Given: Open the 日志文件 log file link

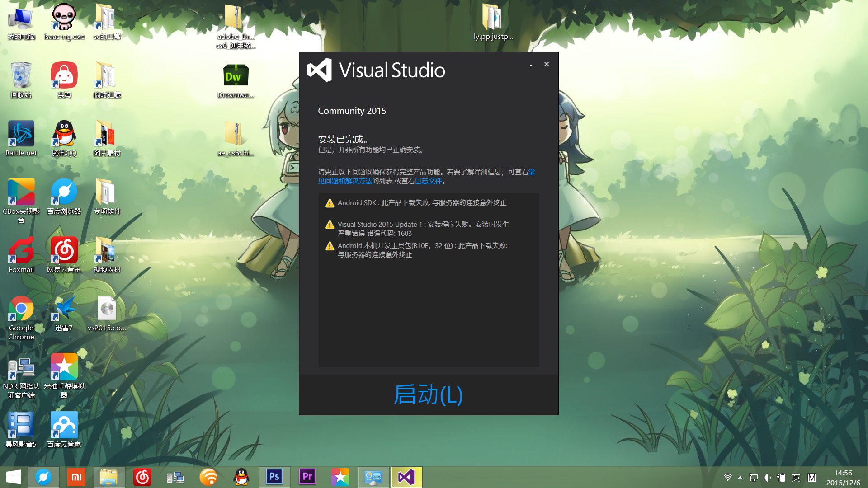Looking at the screenshot, I should point(428,181).
